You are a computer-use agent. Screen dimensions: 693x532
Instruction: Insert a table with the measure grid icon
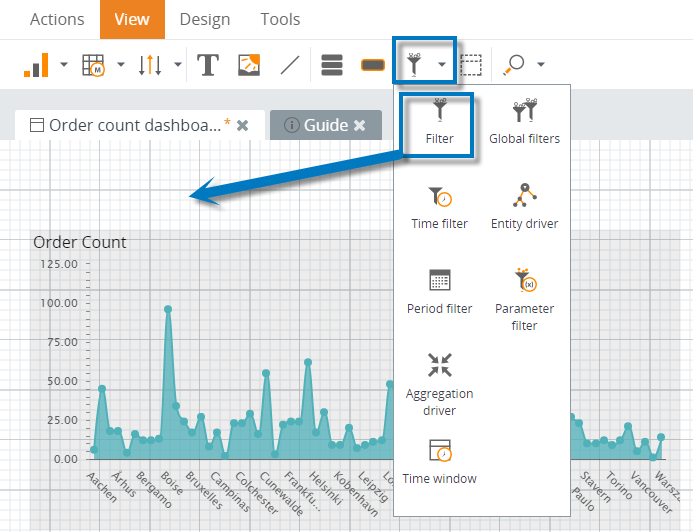click(x=94, y=65)
